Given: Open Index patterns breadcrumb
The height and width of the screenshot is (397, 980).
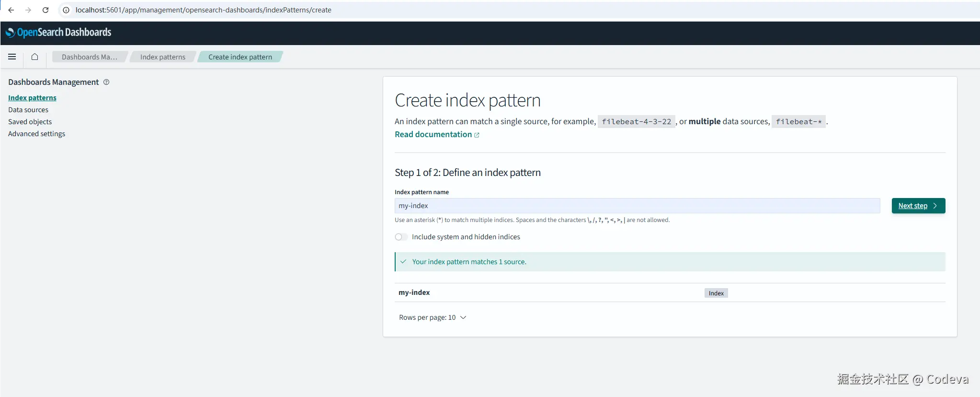Looking at the screenshot, I should pos(163,57).
